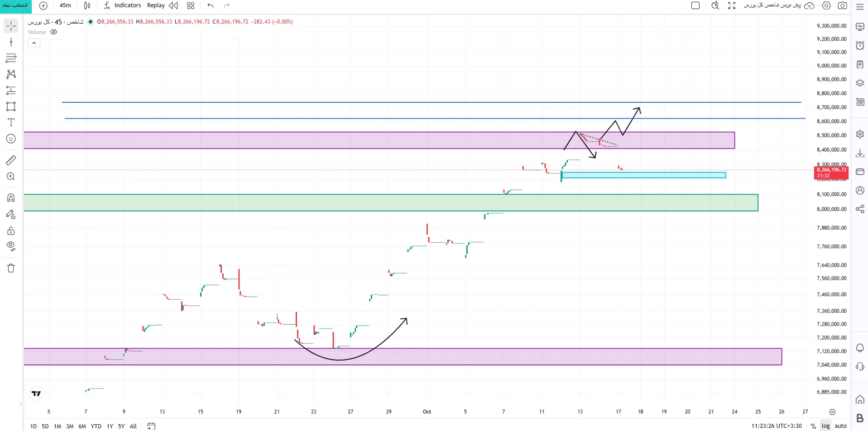Toggle magnet mode for drawings
868x431 pixels.
[11, 198]
